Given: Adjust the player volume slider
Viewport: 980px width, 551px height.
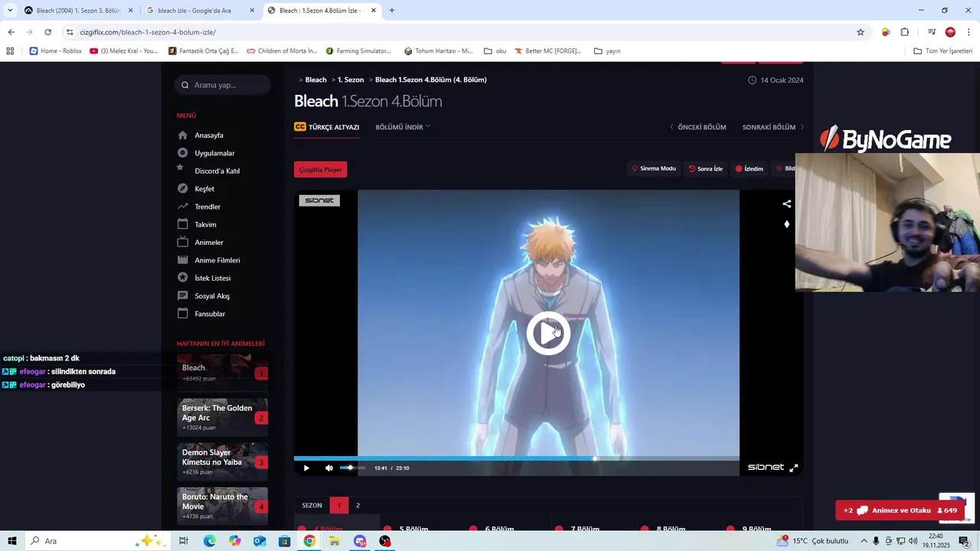Looking at the screenshot, I should [352, 468].
